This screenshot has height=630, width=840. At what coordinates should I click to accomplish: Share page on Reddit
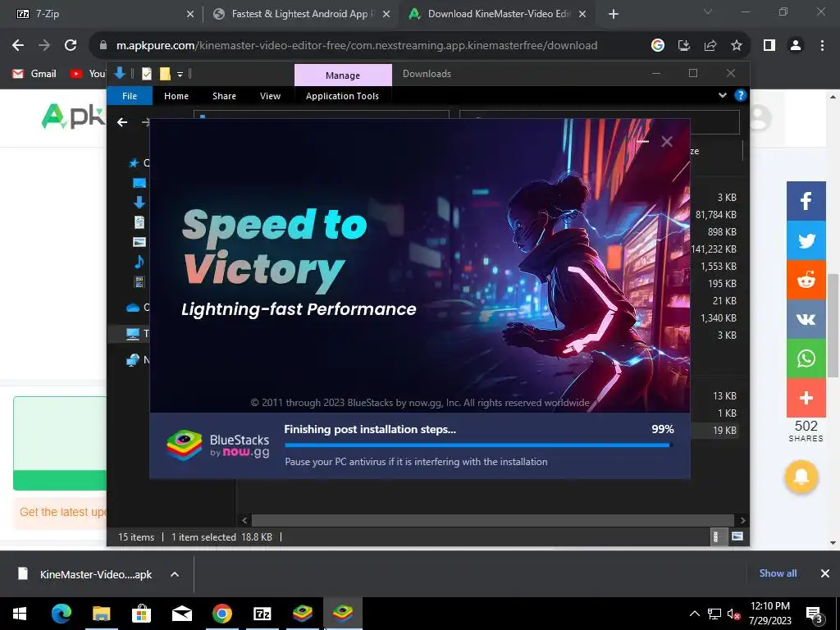pyautogui.click(x=806, y=281)
